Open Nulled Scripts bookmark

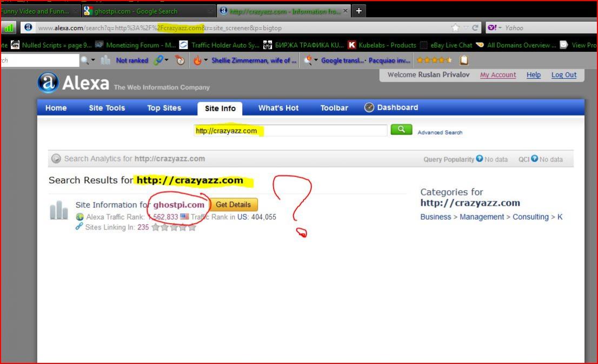(51, 45)
